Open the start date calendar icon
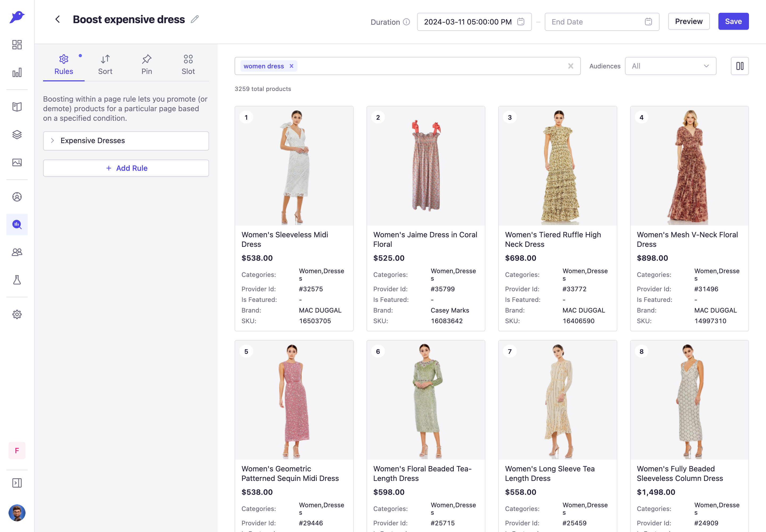 pos(521,22)
